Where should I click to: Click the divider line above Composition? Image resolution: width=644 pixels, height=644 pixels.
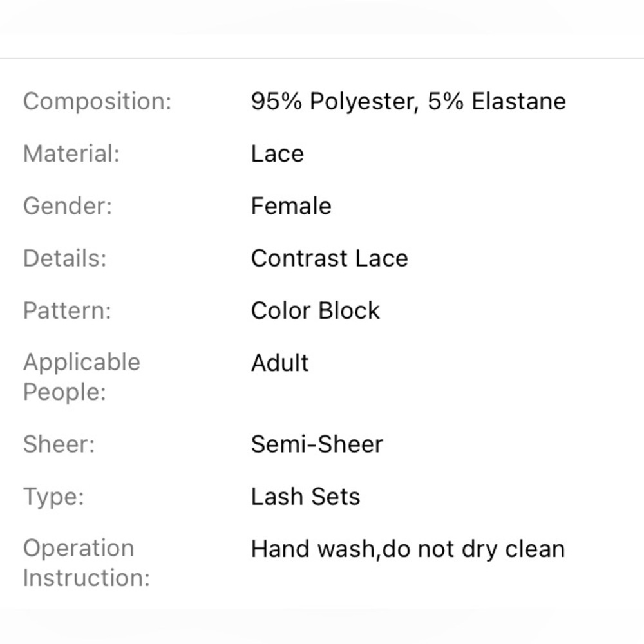(322, 59)
